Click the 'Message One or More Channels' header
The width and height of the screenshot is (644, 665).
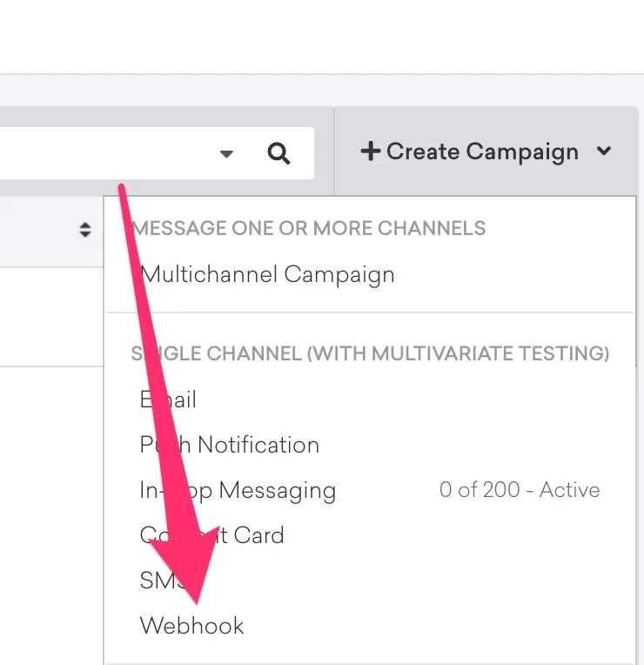[x=309, y=228]
